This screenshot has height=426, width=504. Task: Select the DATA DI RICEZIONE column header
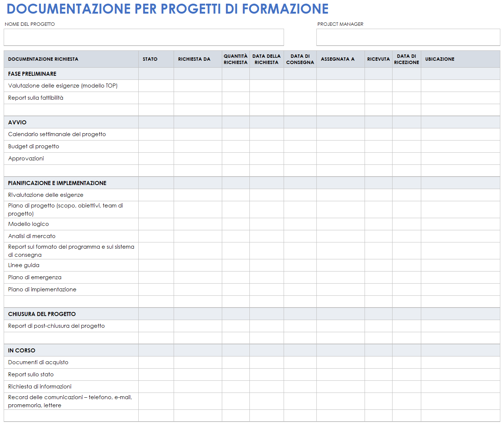pos(407,59)
